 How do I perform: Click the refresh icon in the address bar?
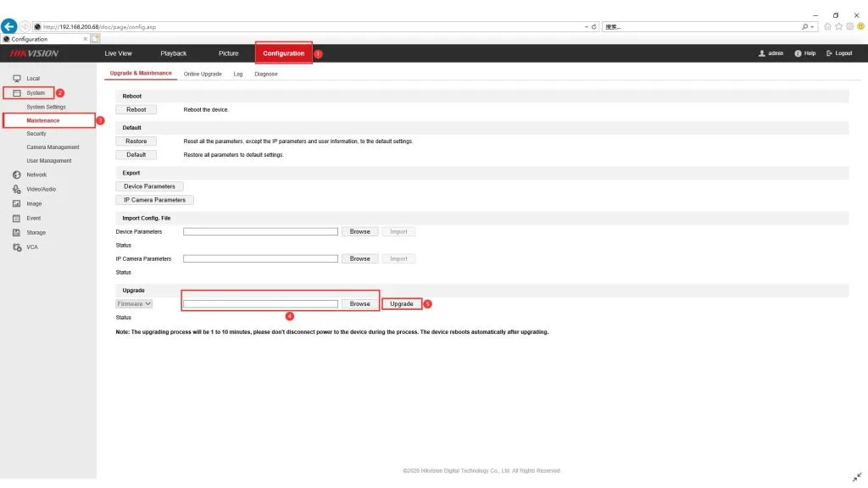594,26
